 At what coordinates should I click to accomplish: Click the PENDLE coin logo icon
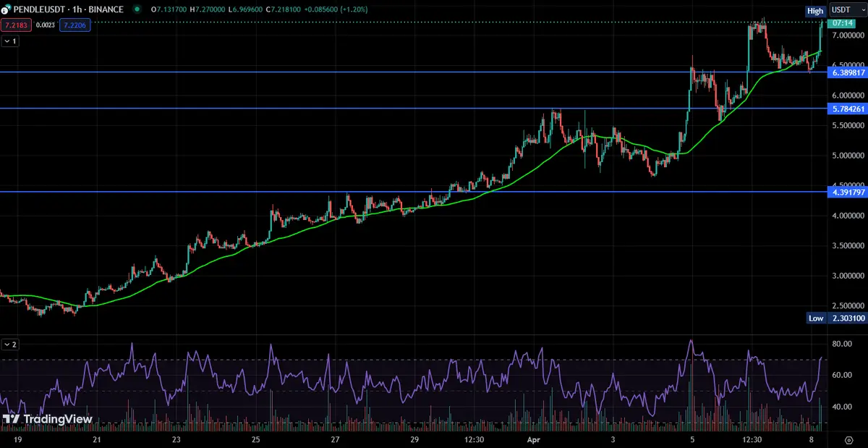click(x=7, y=10)
